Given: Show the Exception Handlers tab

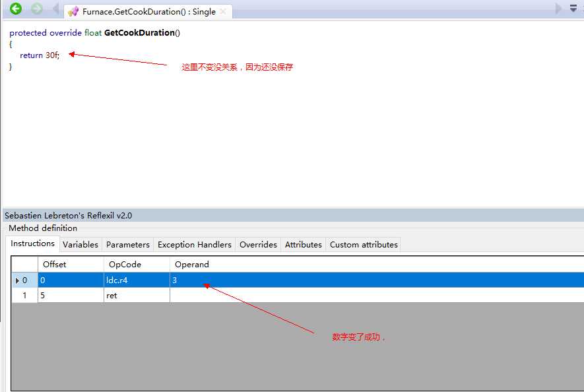Looking at the screenshot, I should [x=195, y=244].
